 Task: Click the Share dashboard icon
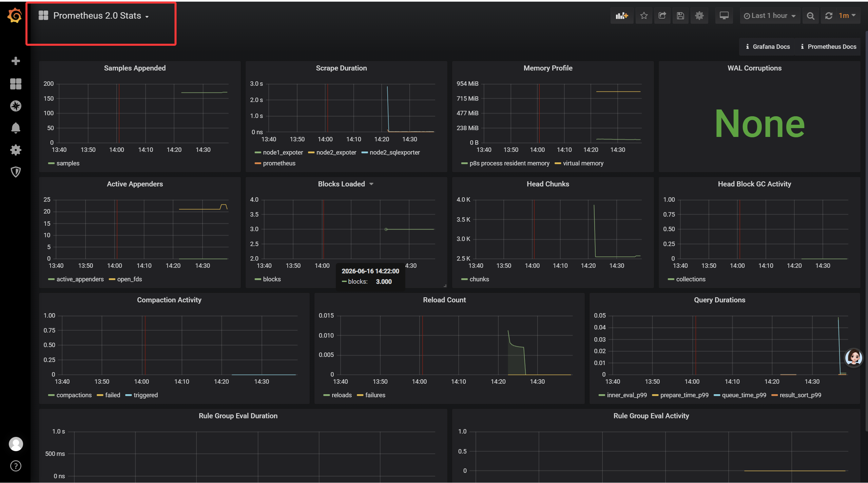[662, 16]
